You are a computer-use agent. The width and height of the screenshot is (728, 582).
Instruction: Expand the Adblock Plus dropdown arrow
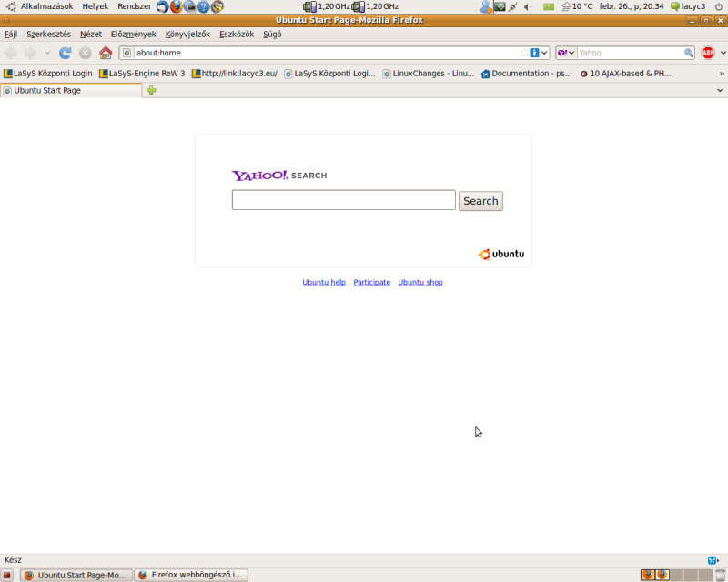tap(723, 53)
